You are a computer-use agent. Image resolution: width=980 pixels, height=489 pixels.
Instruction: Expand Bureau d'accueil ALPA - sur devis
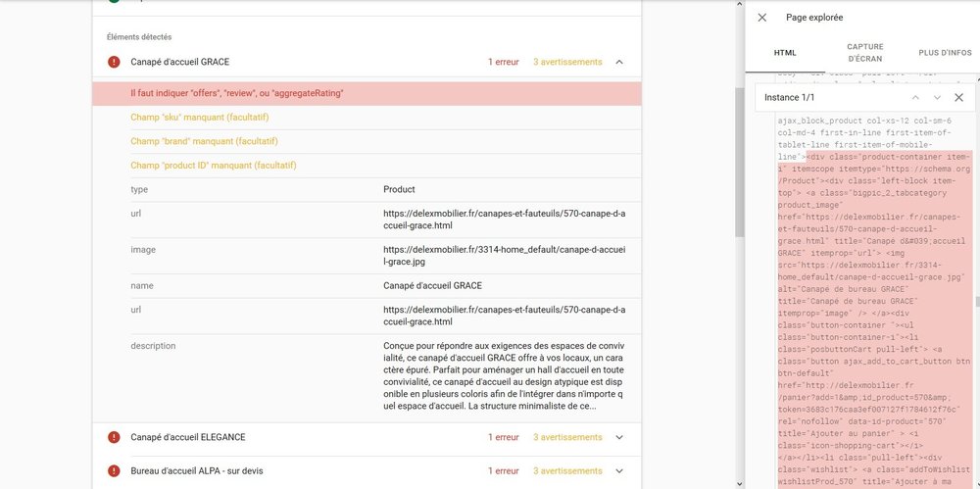point(619,471)
